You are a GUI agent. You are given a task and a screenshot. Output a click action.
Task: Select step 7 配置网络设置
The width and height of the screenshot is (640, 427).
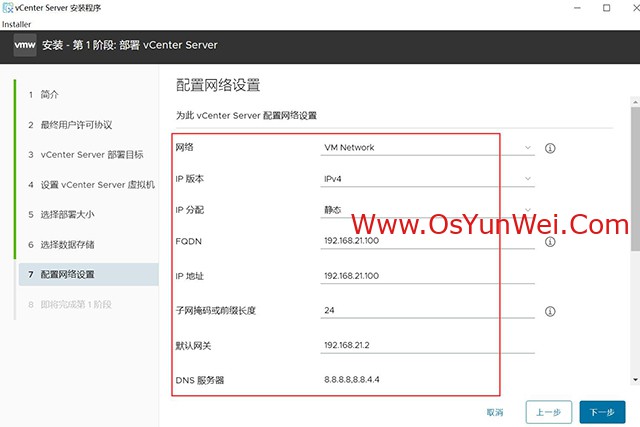(88, 274)
